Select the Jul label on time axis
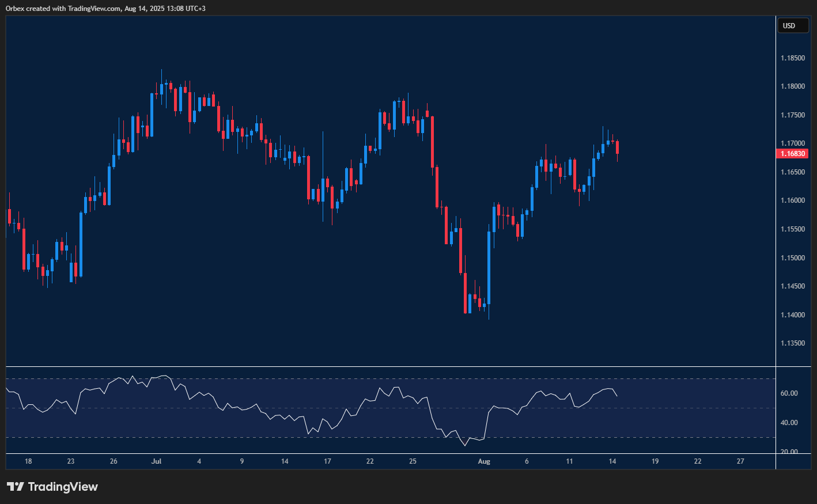 [x=156, y=461]
